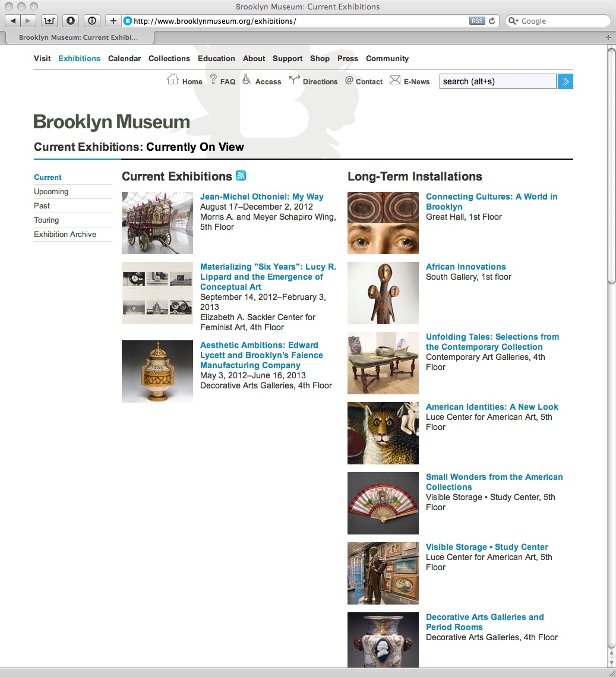Screen dimensions: 616x677
Task: Open the Six Years photo grid thumbnail
Action: click(x=157, y=293)
